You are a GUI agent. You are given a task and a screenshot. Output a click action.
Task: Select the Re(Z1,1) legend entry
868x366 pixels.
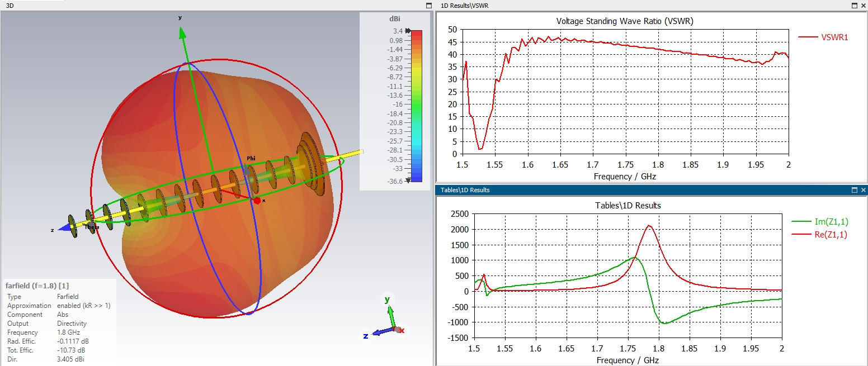pyautogui.click(x=819, y=235)
